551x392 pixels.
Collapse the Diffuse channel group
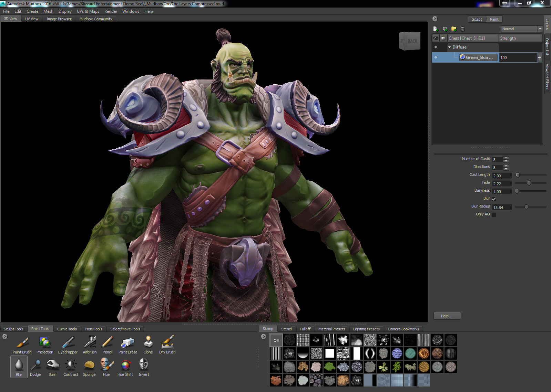[449, 47]
